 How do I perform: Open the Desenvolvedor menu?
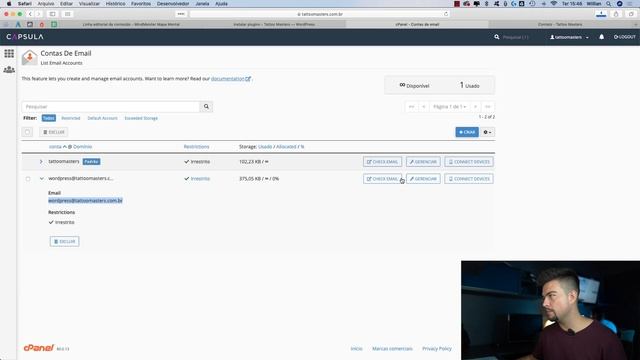pyautogui.click(x=173, y=4)
